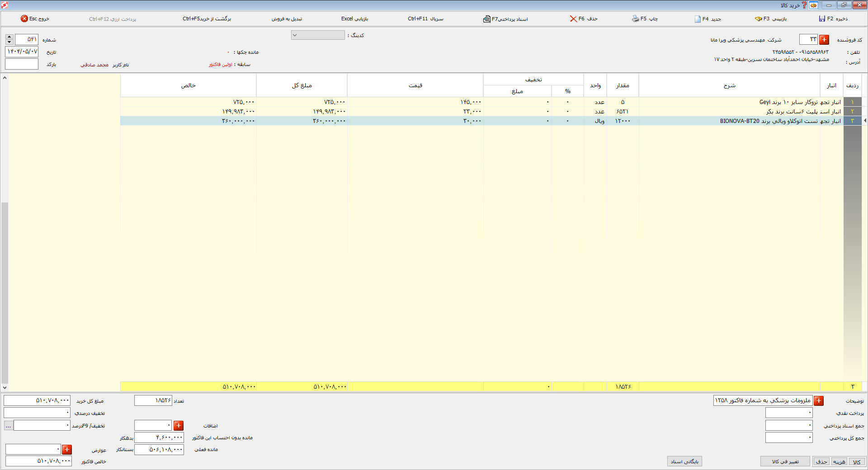Click the تغییر فی کالا button
This screenshot has width=868, height=470.
pyautogui.click(x=785, y=461)
